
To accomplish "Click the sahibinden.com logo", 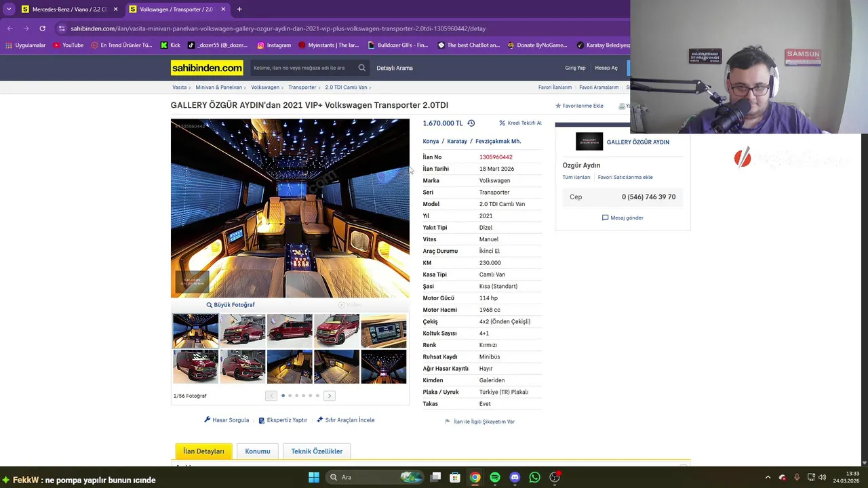I will pyautogui.click(x=207, y=68).
